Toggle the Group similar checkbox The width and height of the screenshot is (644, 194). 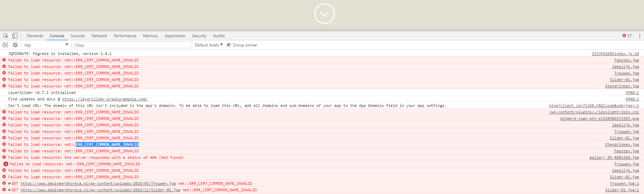pyautogui.click(x=229, y=45)
